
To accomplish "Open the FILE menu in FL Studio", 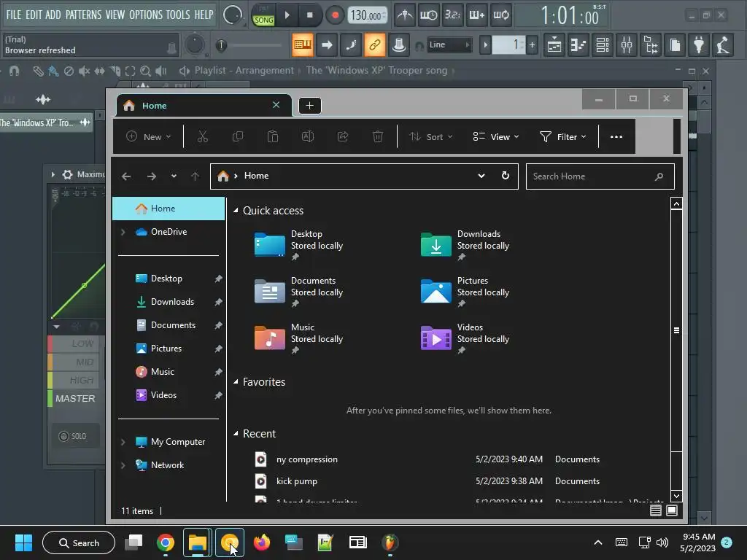I will click(x=14, y=15).
